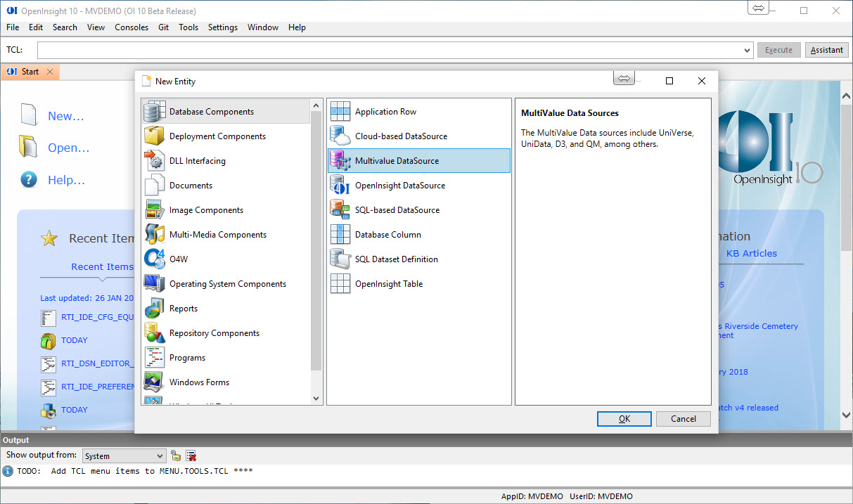Open the TCL command dropdown arrow
Screen dimensions: 853x504
tap(748, 50)
